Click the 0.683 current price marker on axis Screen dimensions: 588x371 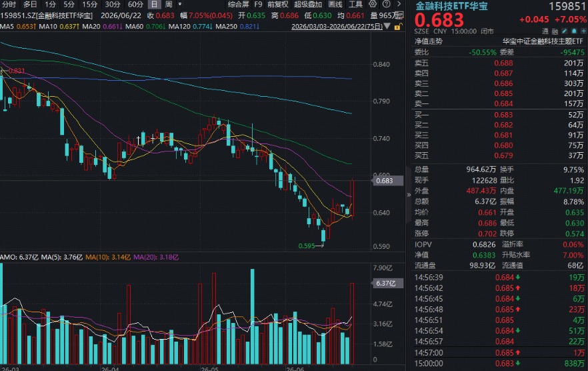pos(387,181)
